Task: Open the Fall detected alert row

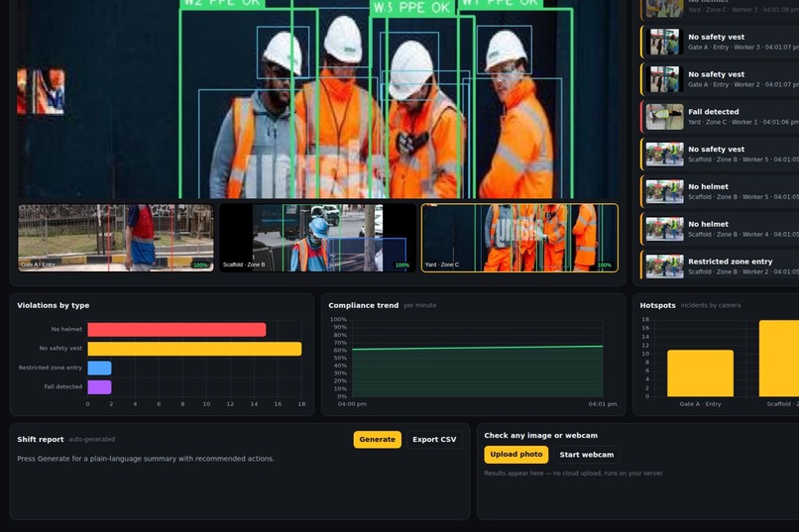Action: coord(720,117)
